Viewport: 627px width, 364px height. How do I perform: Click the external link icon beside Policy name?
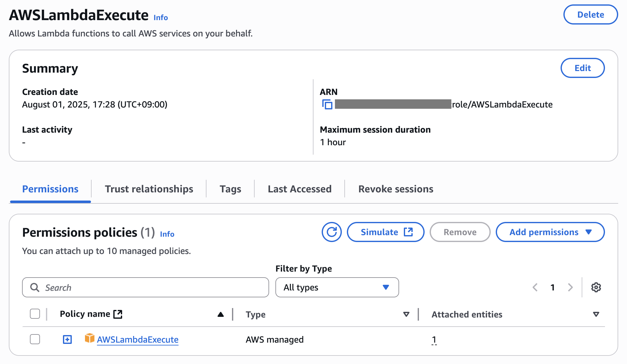(x=118, y=314)
